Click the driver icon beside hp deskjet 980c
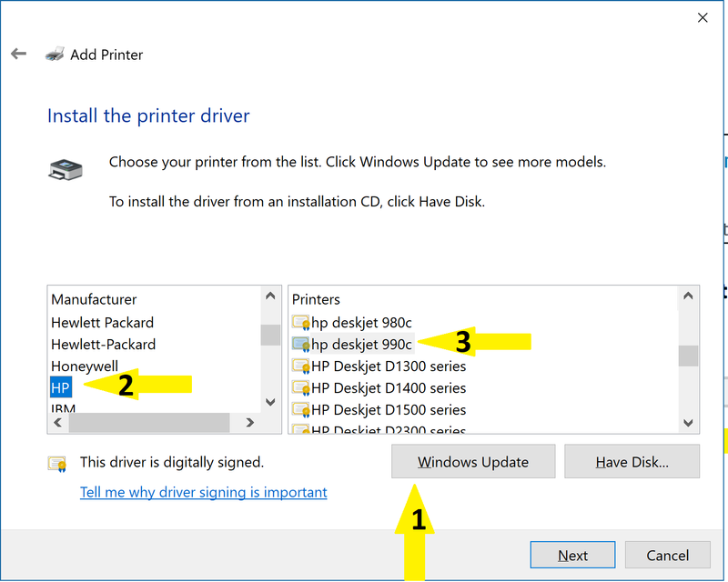 (x=301, y=322)
